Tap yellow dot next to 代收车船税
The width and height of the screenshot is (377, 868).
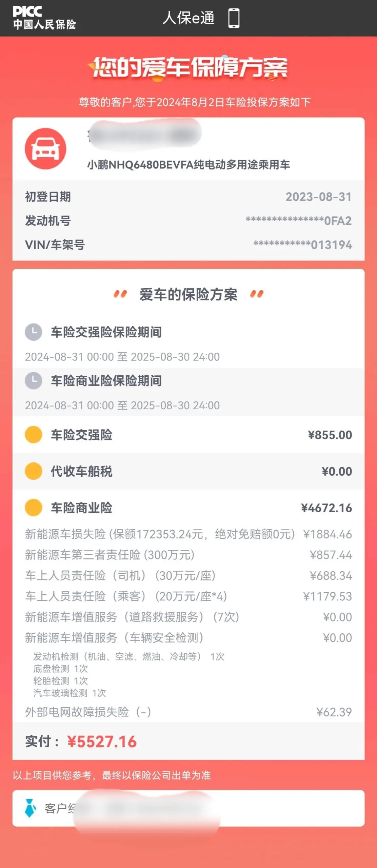tap(34, 471)
